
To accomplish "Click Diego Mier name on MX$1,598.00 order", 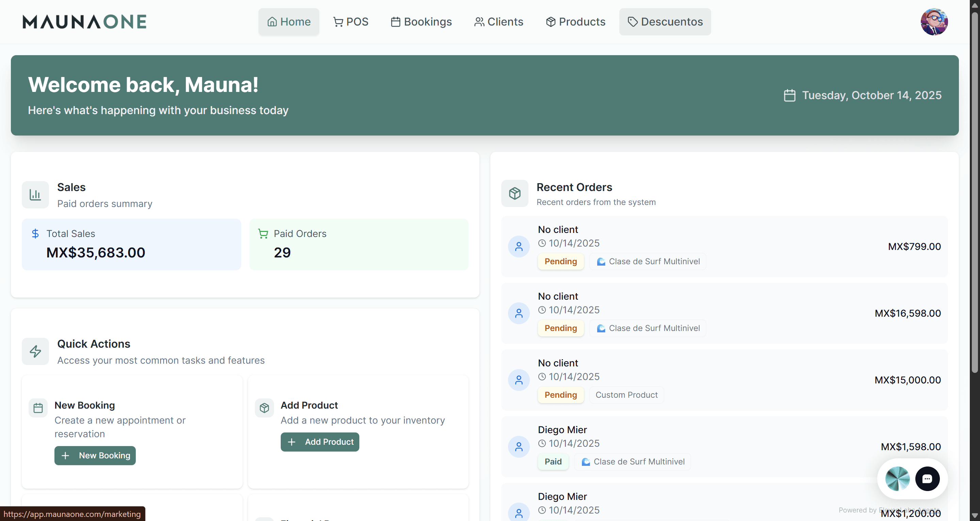I will [562, 430].
